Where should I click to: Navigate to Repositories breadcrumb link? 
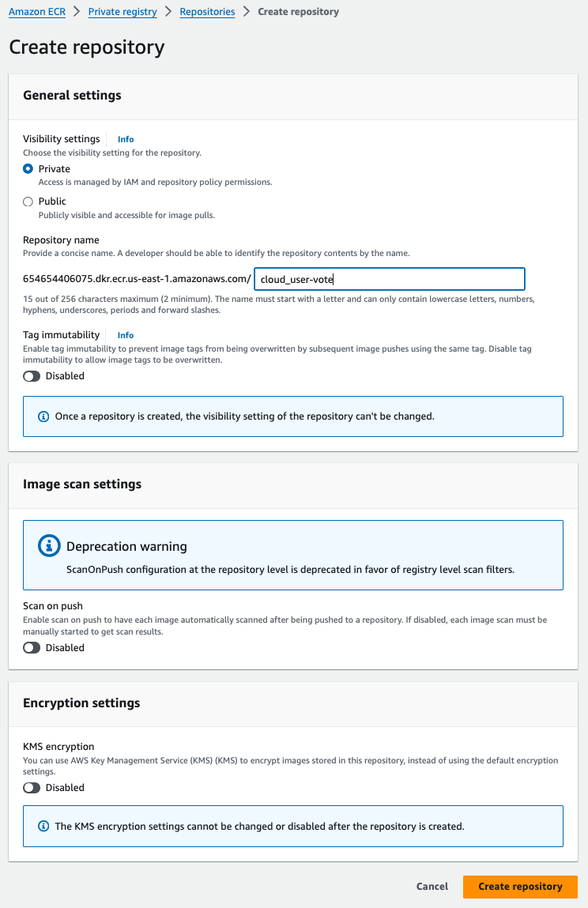(207, 12)
